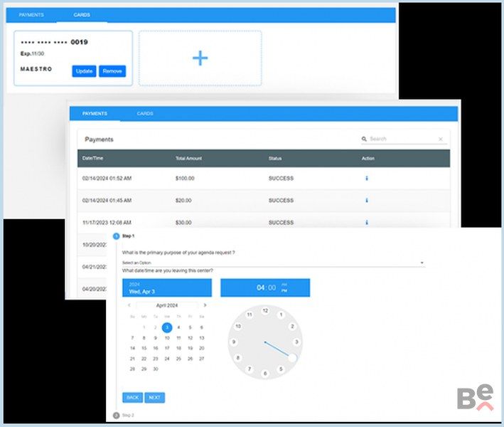The width and height of the screenshot is (504, 427).
Task: Select PM in the time picker
Action: pyautogui.click(x=285, y=291)
